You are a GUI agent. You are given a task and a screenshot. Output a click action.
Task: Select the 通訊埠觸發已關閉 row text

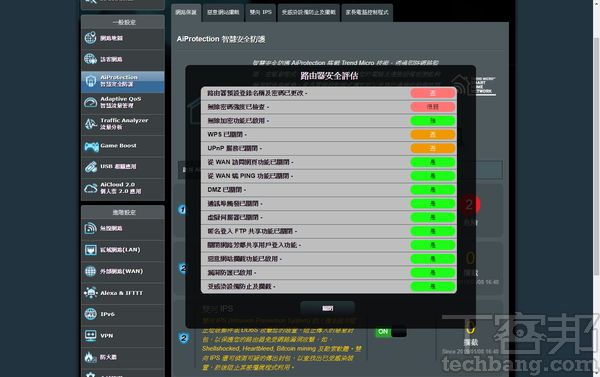click(235, 204)
